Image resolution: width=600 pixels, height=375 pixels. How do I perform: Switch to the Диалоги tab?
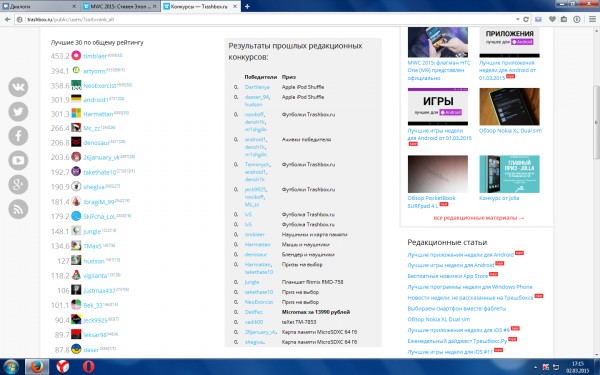coord(39,7)
